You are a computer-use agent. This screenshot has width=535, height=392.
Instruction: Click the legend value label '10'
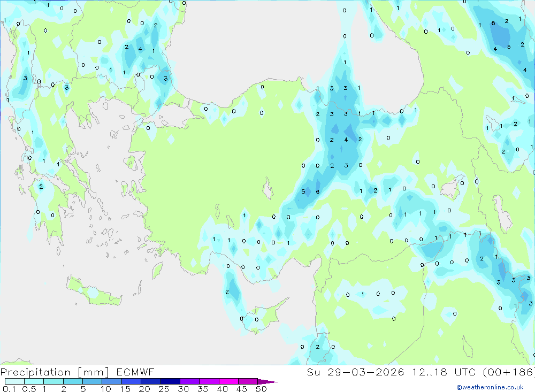[106, 389]
